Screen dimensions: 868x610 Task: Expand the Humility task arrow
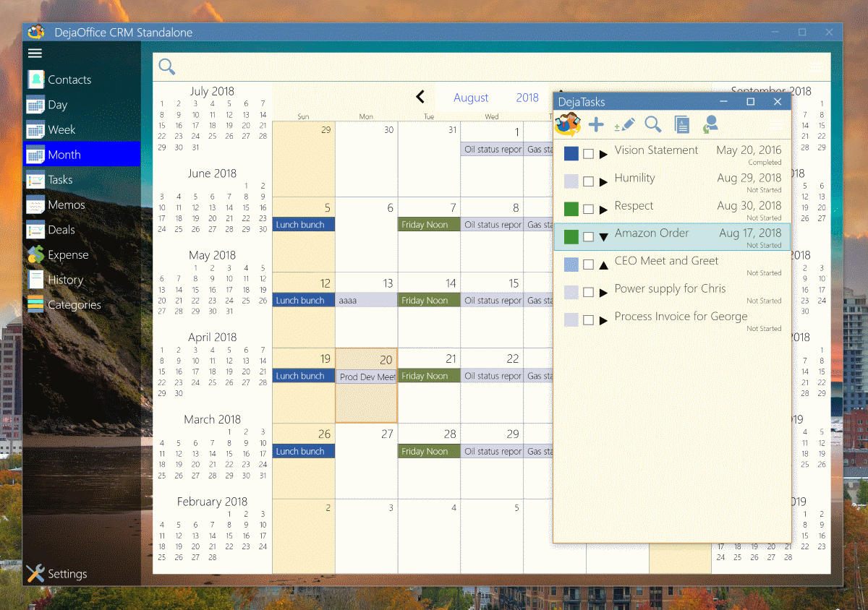point(604,182)
